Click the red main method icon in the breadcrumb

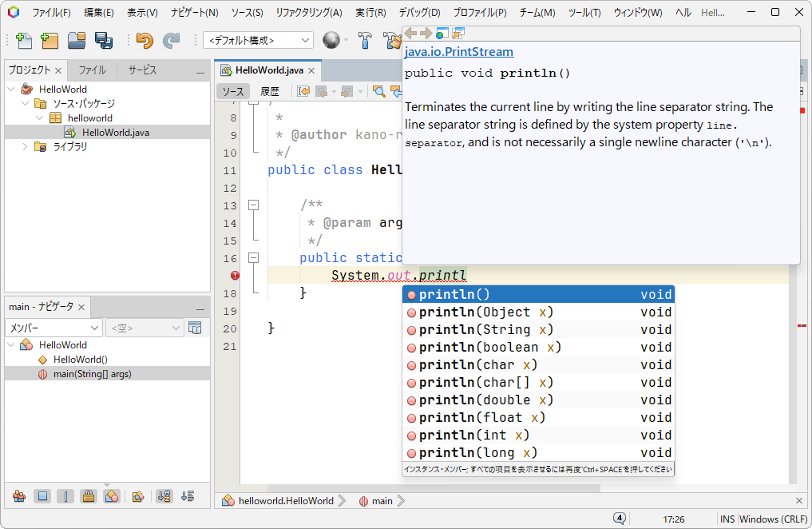click(x=363, y=501)
